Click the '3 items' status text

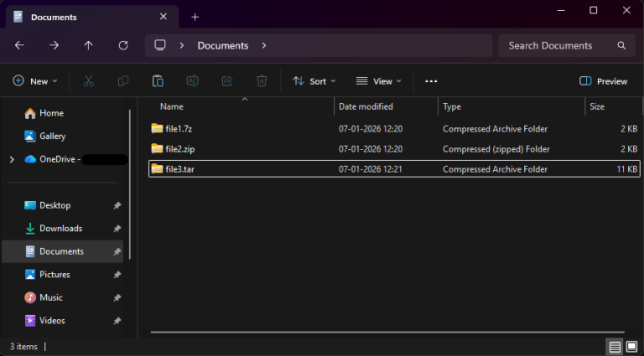point(23,347)
